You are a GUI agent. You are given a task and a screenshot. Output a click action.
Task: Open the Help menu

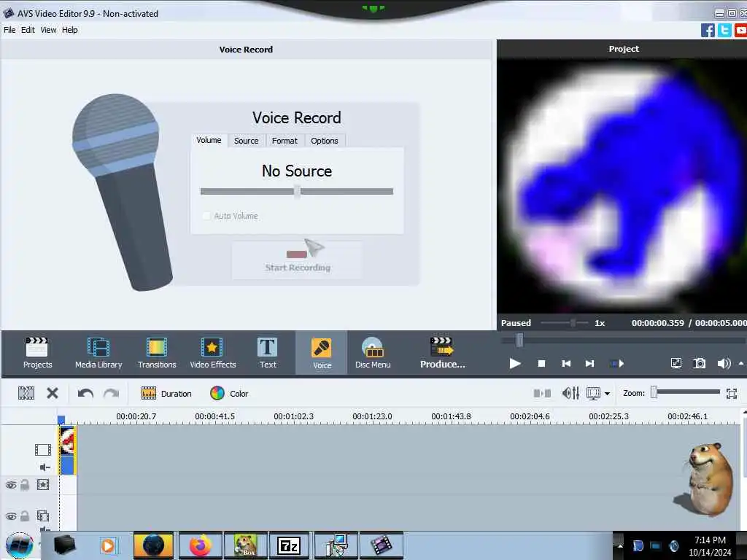(x=69, y=29)
